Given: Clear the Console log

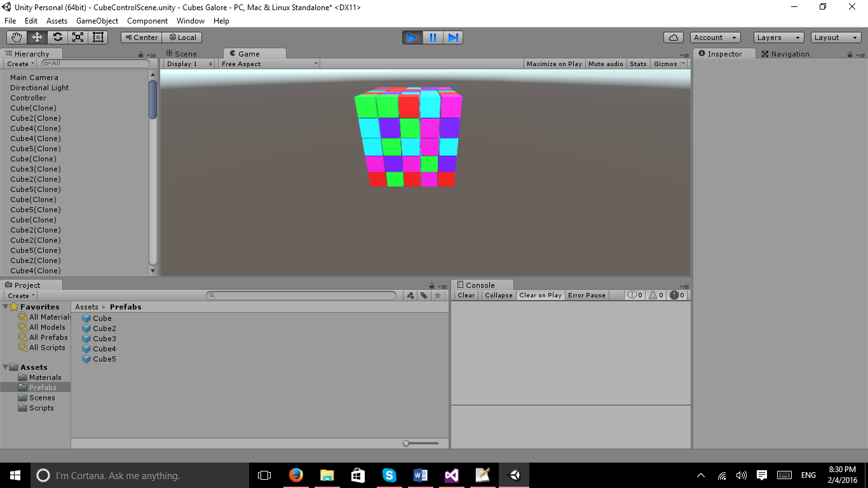Looking at the screenshot, I should click(466, 295).
